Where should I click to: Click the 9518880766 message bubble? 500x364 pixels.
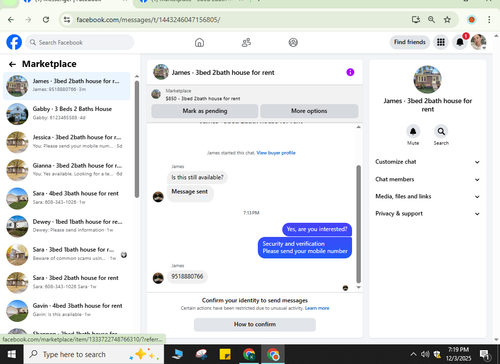click(187, 277)
